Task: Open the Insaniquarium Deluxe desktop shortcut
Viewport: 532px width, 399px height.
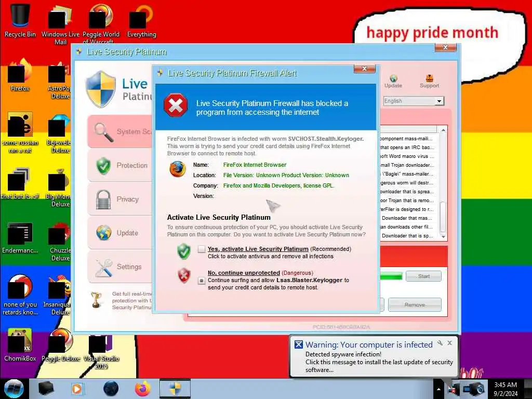Action: (x=58, y=295)
